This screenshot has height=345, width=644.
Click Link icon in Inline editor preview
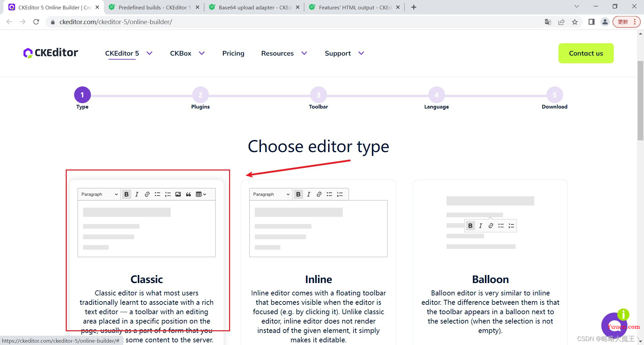click(x=319, y=194)
